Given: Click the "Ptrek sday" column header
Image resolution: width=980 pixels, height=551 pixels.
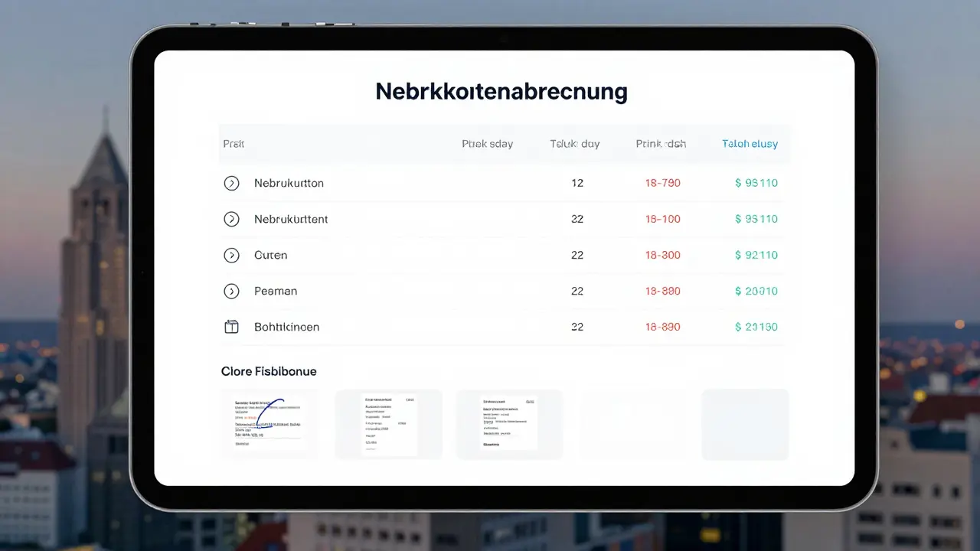Looking at the screenshot, I should click(x=488, y=143).
